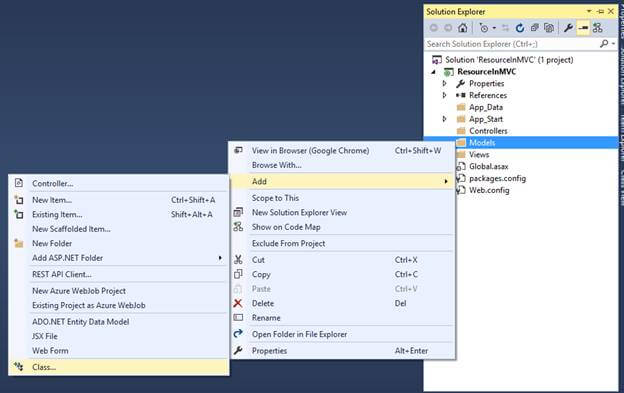Viewport: 624px width, 393px height.
Task: Expand the App_Start folder
Action: coord(445,119)
